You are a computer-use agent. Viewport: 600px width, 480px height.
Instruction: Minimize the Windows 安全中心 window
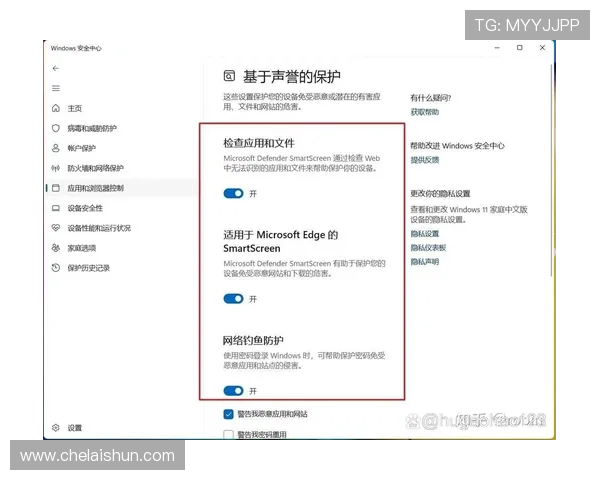pos(497,48)
